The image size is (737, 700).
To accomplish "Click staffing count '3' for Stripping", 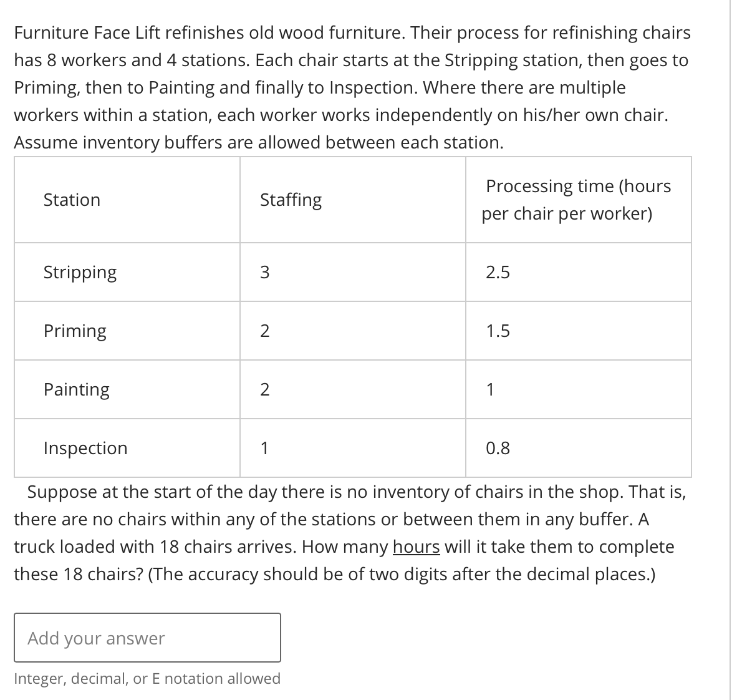I will [266, 272].
